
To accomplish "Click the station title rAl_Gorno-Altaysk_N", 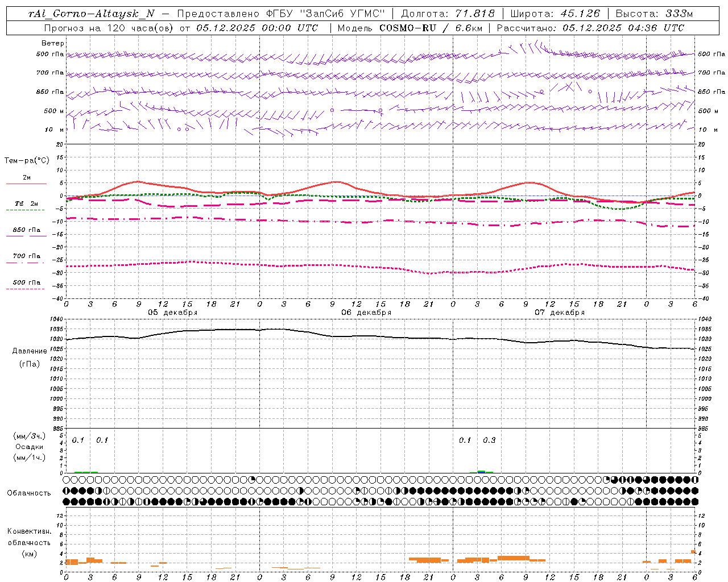I will (x=92, y=14).
